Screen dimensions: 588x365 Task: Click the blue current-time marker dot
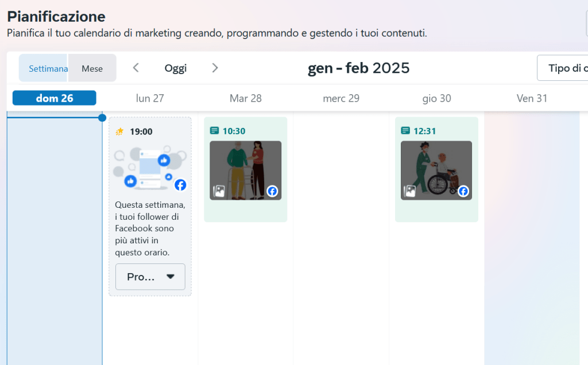(102, 118)
